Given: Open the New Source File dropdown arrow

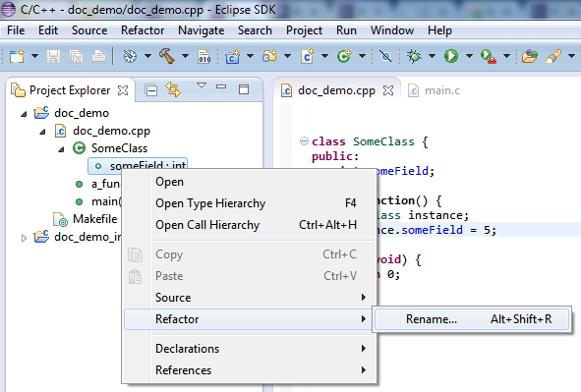Looking at the screenshot, I should 324,56.
